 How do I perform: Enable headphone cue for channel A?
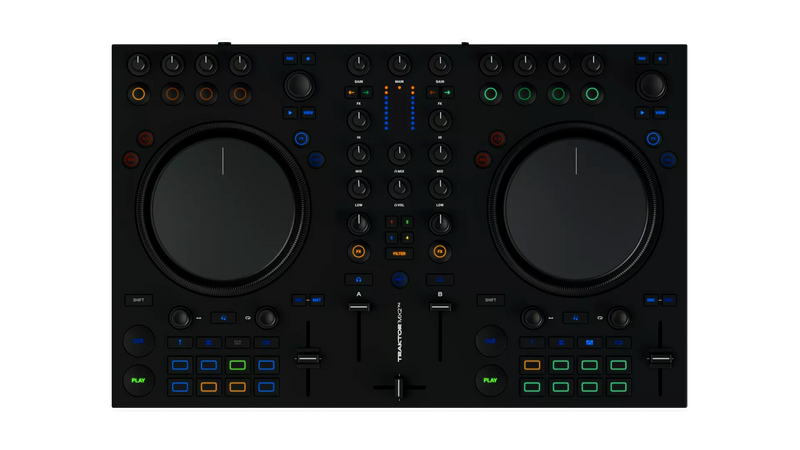click(x=359, y=280)
